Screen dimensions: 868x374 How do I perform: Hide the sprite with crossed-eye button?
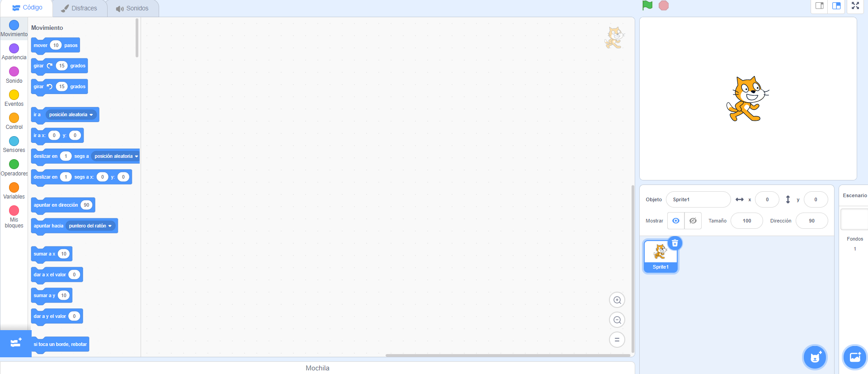click(693, 221)
